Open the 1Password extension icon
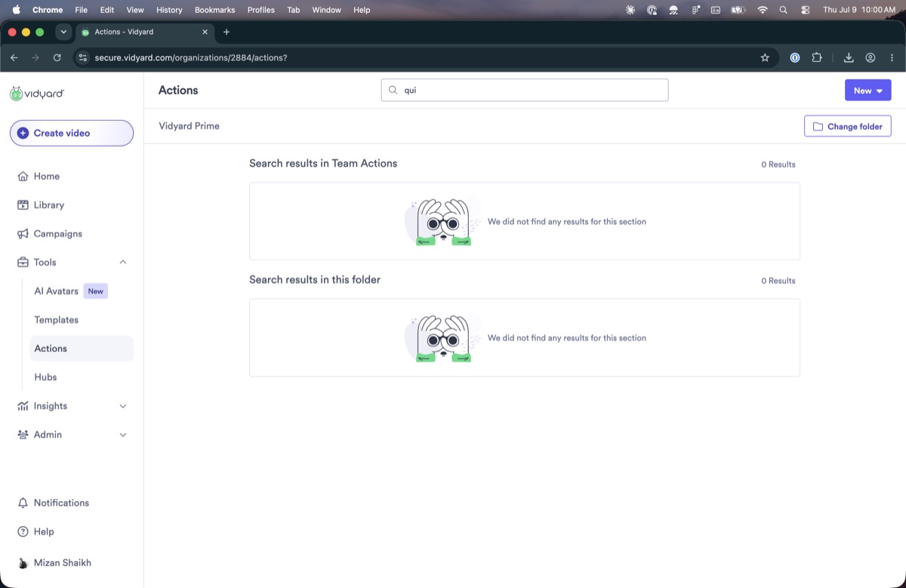Image resolution: width=906 pixels, height=588 pixels. pos(794,57)
